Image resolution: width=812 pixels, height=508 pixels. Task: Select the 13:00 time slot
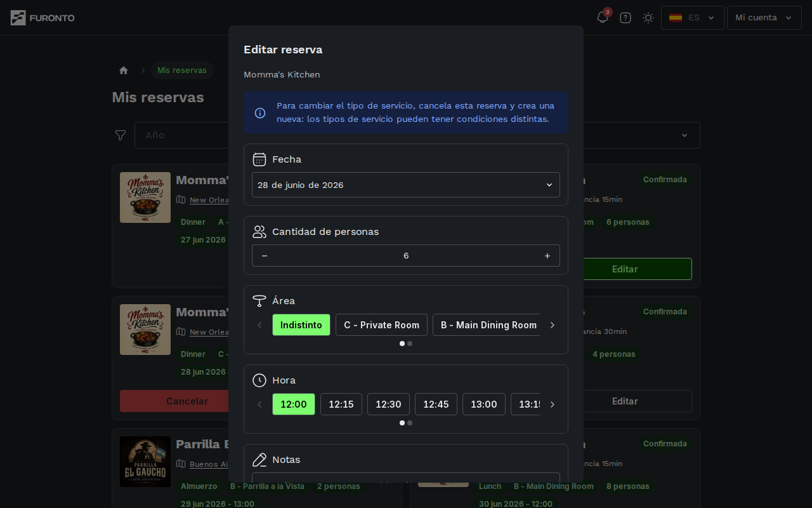click(484, 404)
